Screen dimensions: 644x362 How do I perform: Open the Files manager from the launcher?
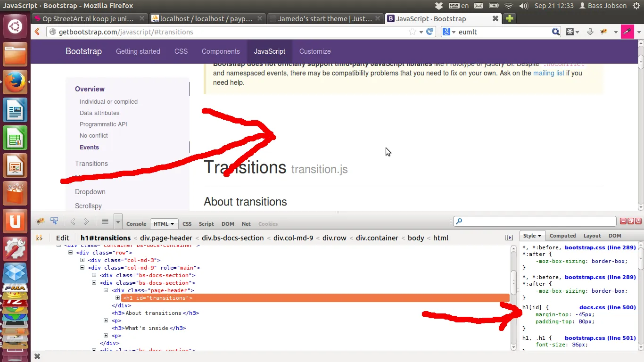[15, 54]
